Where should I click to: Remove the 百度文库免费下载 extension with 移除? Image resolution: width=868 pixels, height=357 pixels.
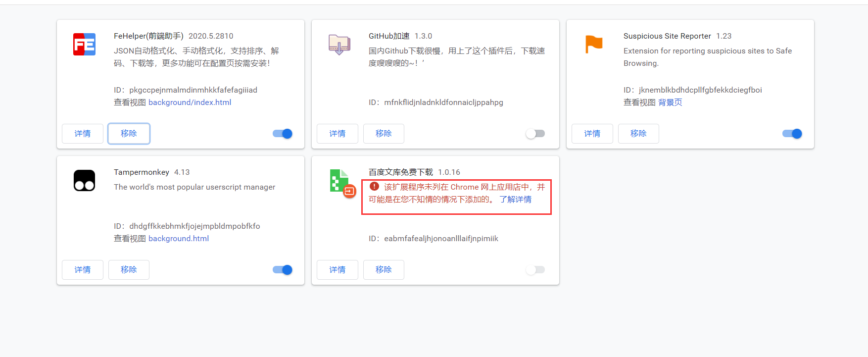(384, 270)
